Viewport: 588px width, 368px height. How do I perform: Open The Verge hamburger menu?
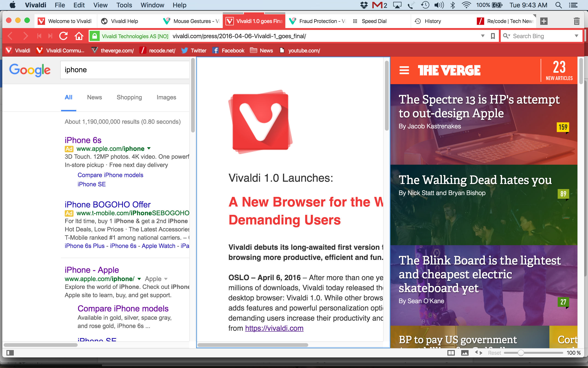point(404,70)
